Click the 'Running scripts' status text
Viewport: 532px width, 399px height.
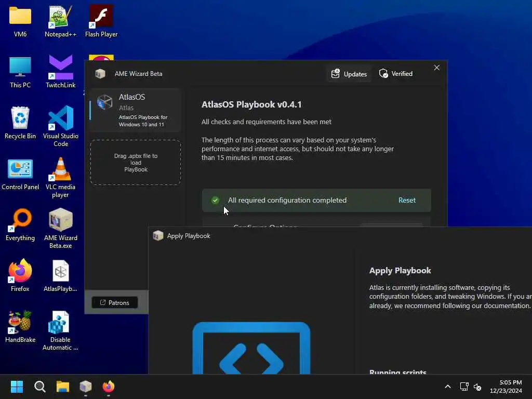397,372
